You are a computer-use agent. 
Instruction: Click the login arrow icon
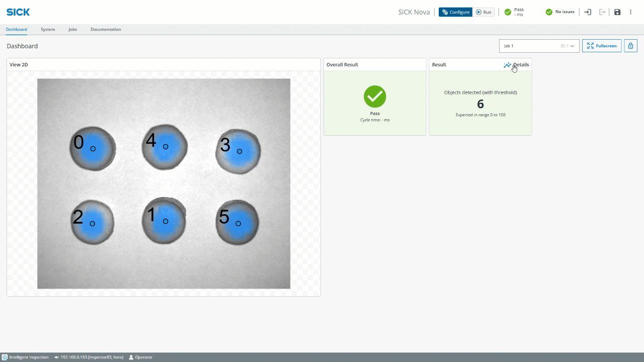588,12
